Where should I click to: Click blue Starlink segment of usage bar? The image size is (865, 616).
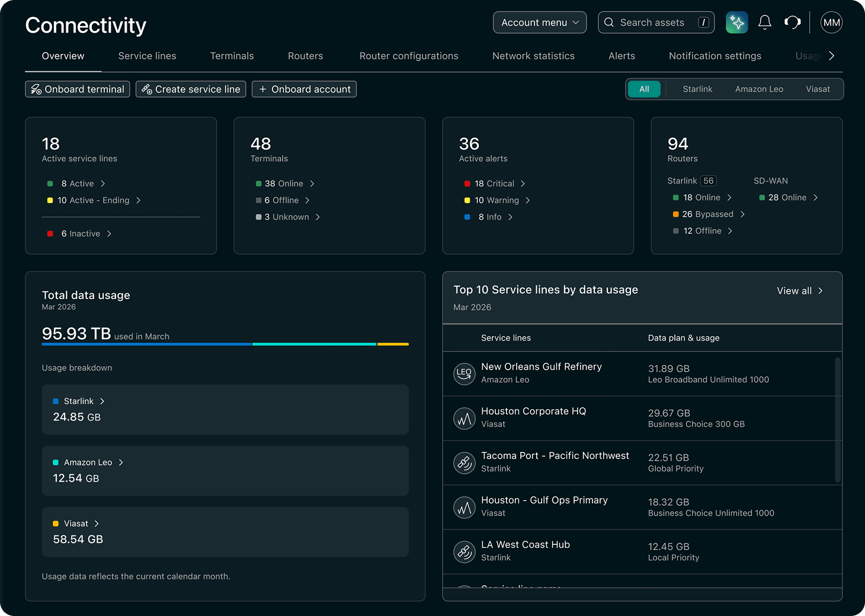[147, 344]
